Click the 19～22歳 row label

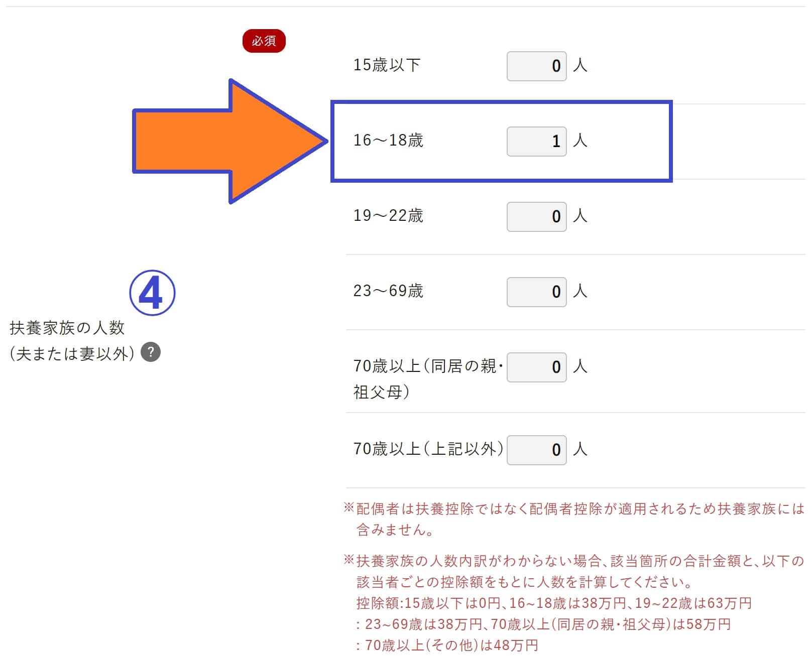388,215
